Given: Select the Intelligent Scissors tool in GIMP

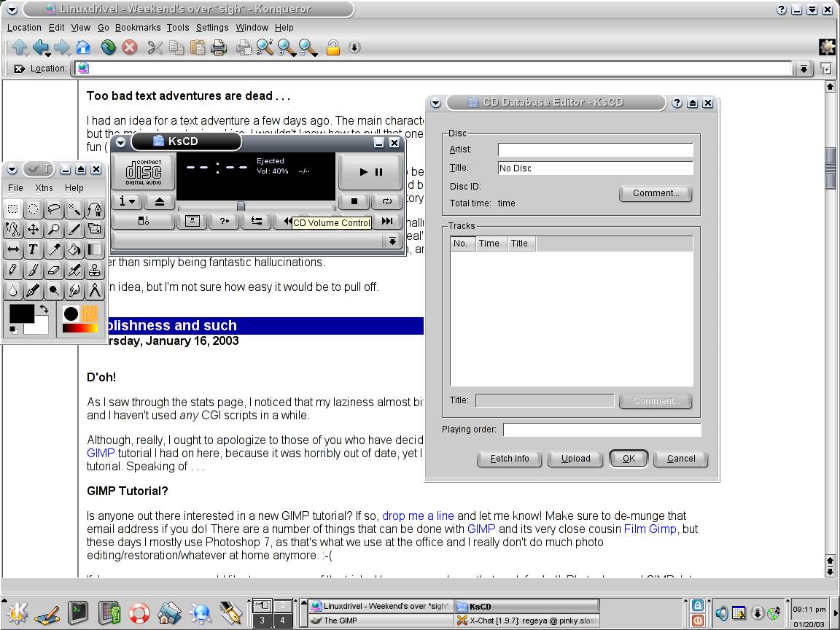Looking at the screenshot, I should click(13, 229).
